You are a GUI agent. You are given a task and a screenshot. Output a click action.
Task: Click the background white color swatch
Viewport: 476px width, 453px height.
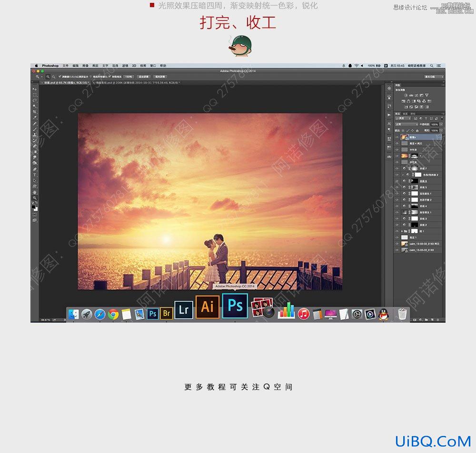tap(36, 209)
